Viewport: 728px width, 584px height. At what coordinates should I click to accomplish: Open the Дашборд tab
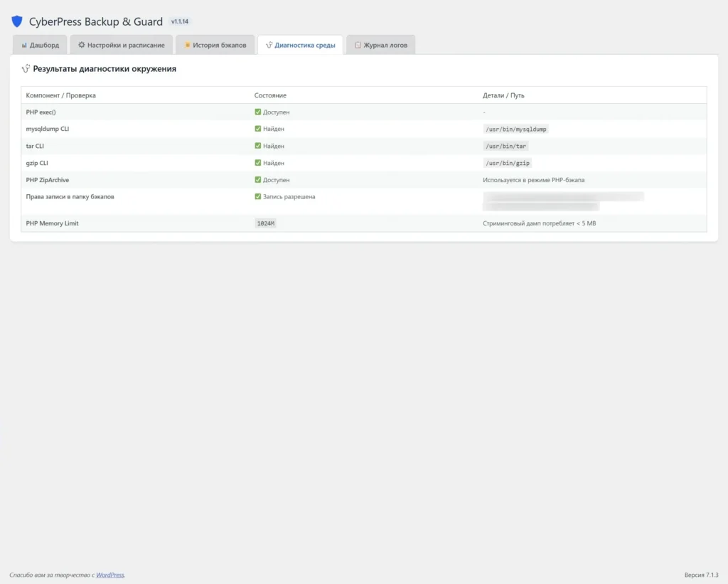click(x=40, y=45)
